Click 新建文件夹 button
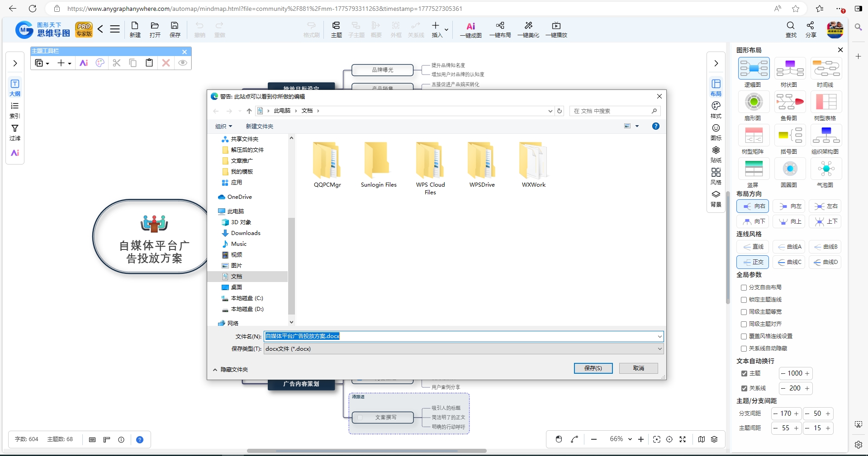This screenshot has width=868, height=456. click(x=260, y=126)
